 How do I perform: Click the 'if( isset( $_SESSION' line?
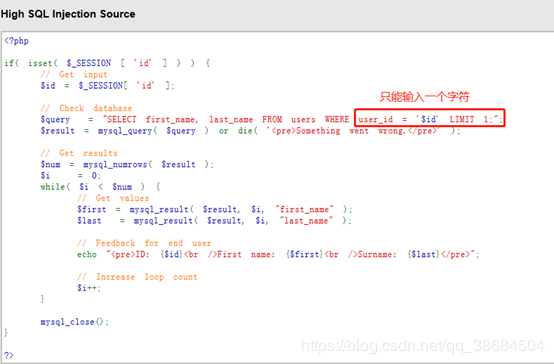pos(107,63)
